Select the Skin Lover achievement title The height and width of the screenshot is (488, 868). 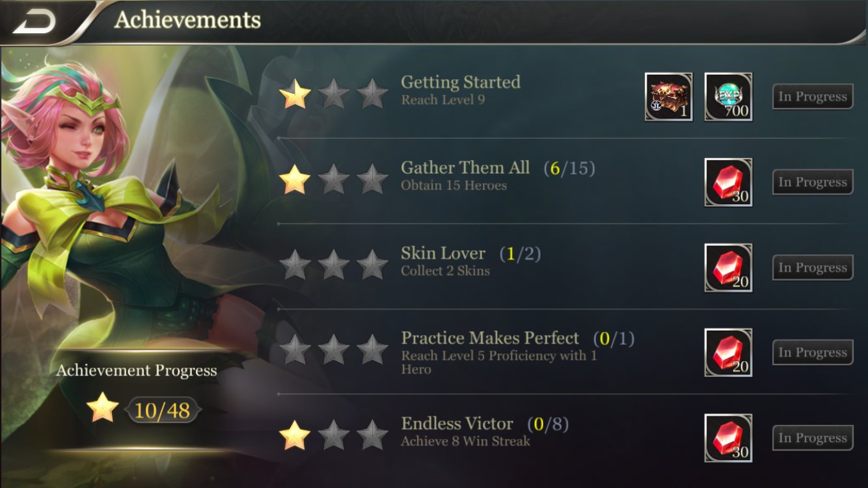pyautogui.click(x=443, y=253)
